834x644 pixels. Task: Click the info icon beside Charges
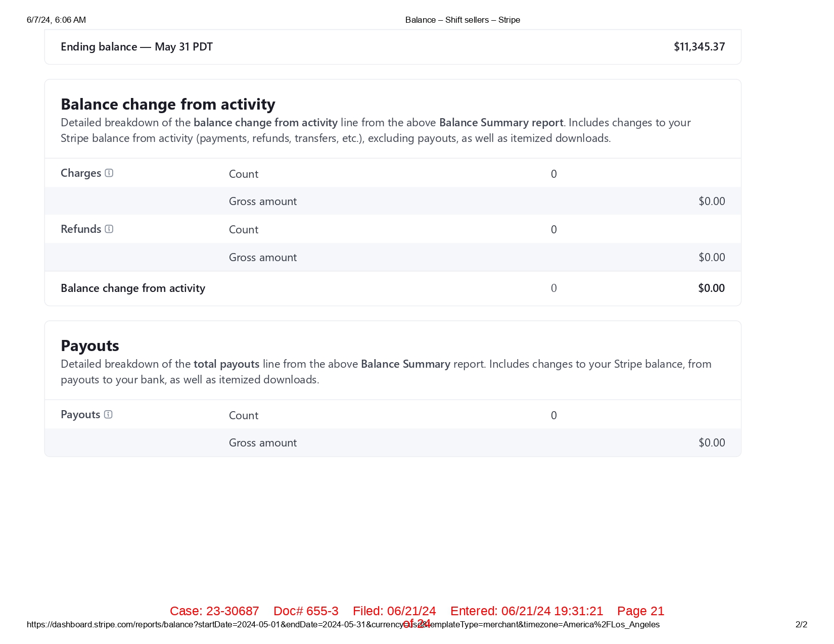[x=109, y=173]
